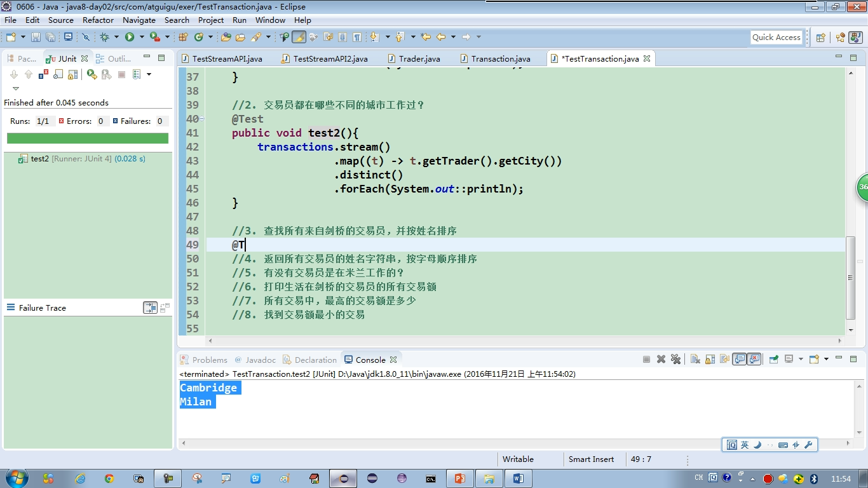
Task: Open the Declaration view tab
Action: pos(309,360)
